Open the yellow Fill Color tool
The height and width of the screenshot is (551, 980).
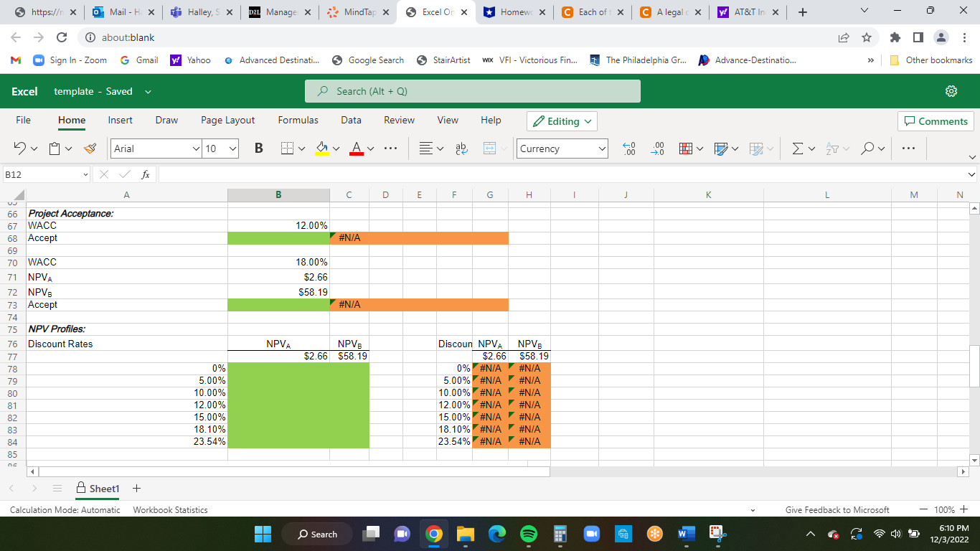click(322, 149)
